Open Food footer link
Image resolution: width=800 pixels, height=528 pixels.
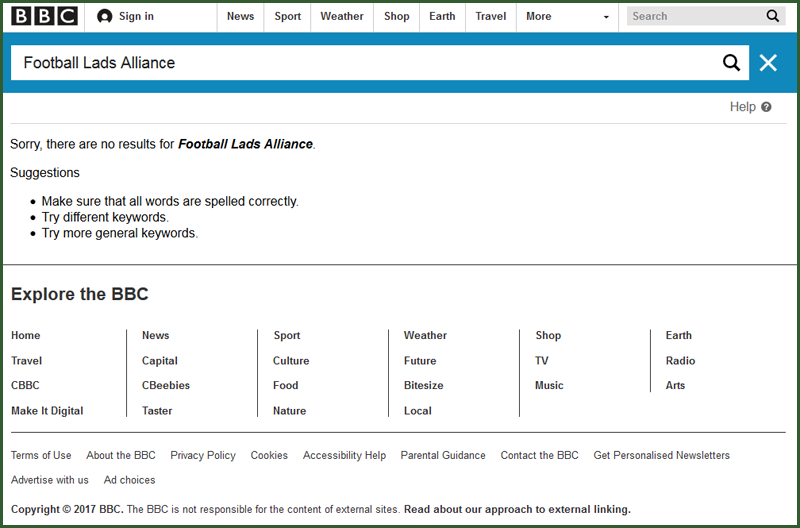[286, 385]
